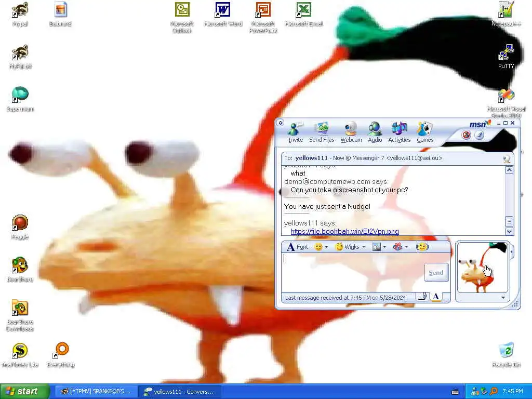Open the Font formatting button
This screenshot has width=532, height=399.
coord(298,247)
